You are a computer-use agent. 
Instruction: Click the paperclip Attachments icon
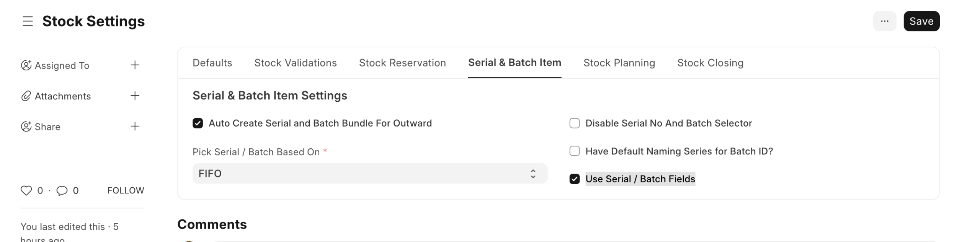[26, 96]
